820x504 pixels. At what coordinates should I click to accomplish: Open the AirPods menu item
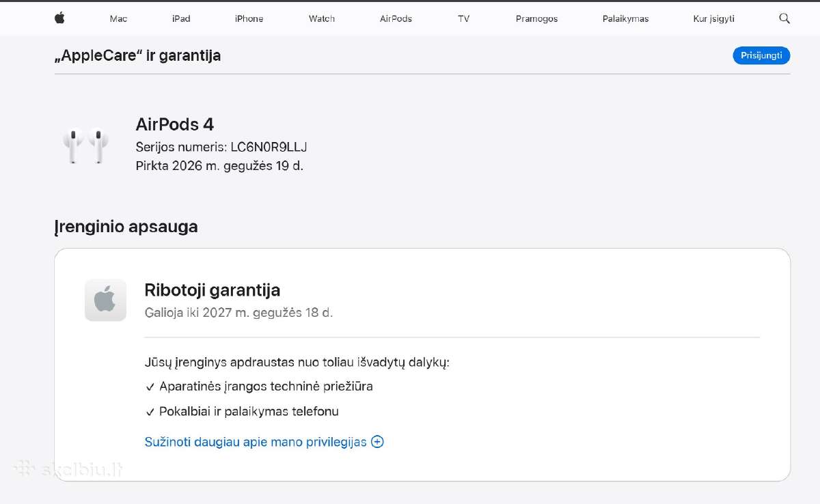[x=396, y=19]
